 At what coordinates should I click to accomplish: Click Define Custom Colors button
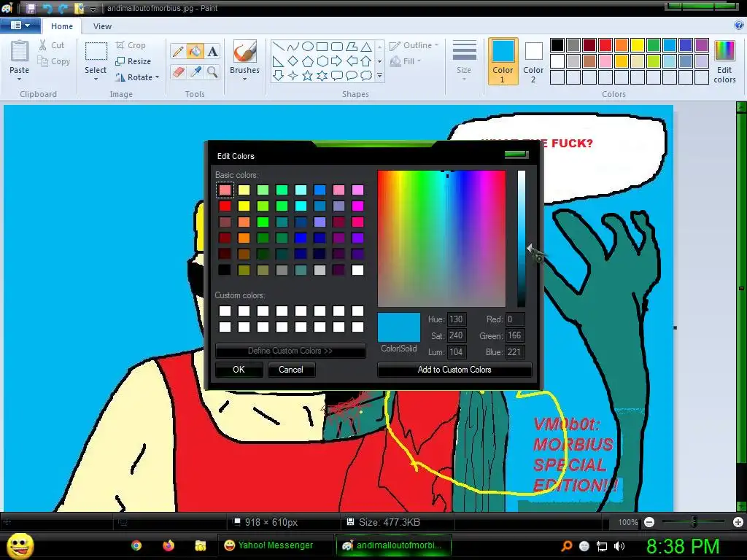point(290,351)
